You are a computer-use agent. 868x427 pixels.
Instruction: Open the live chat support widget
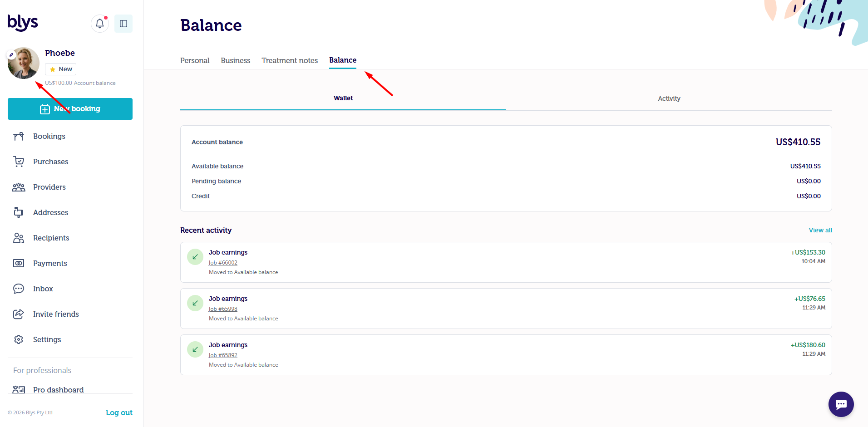click(x=841, y=404)
